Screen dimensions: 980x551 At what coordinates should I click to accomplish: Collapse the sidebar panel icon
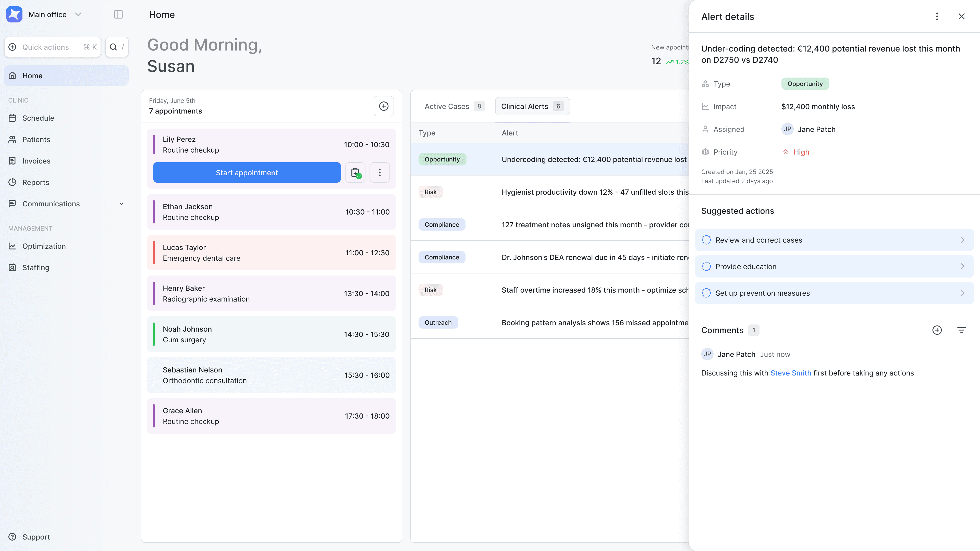118,15
